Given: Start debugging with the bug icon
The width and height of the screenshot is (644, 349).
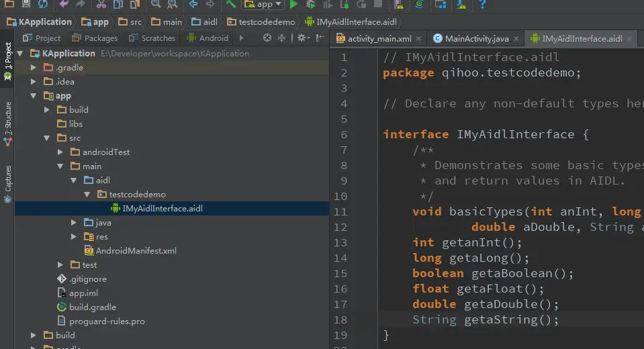Looking at the screenshot, I should pyautogui.click(x=311, y=4).
